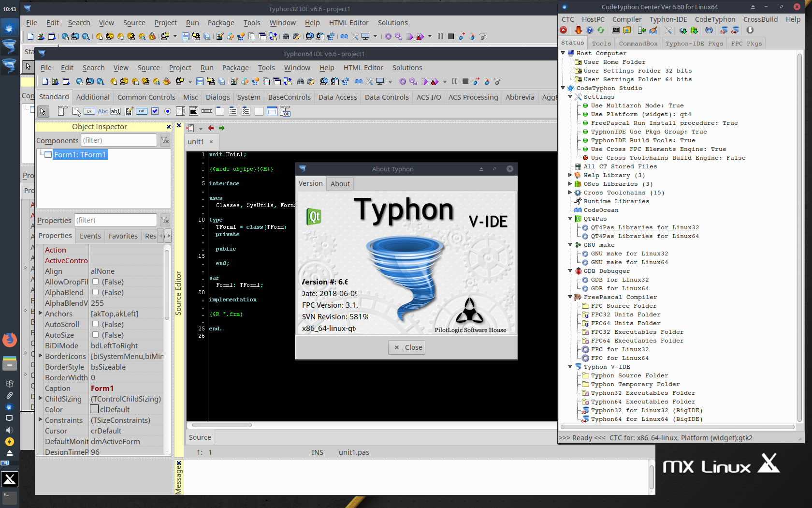Select 'Typhon64 for Linux64 (BigIDE)' tree item
This screenshot has width=812, height=508.
click(x=647, y=419)
